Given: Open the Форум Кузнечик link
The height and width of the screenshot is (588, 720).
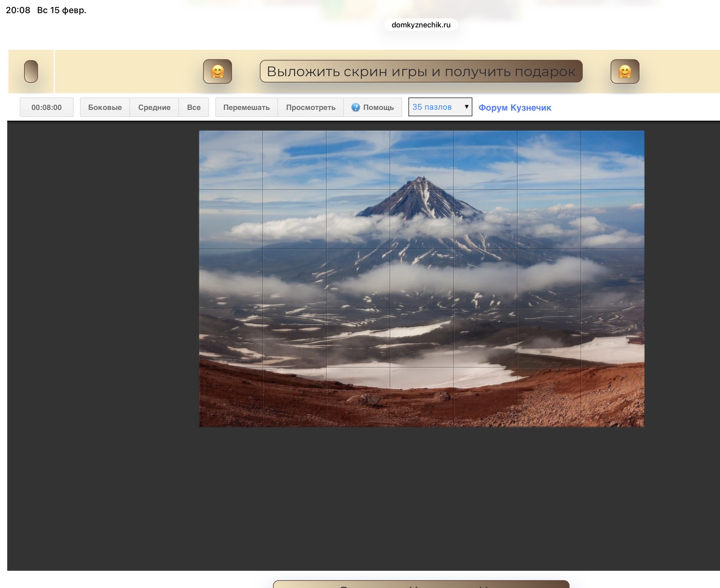Looking at the screenshot, I should [x=514, y=108].
